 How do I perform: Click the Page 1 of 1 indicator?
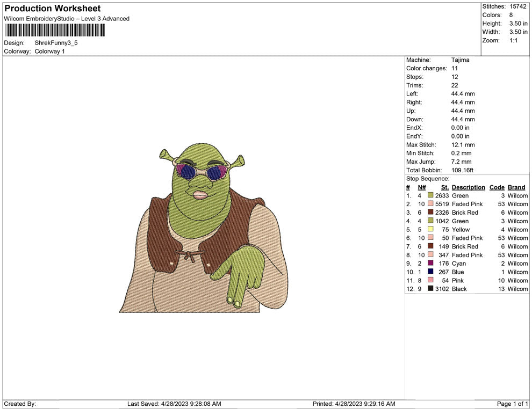(x=513, y=404)
